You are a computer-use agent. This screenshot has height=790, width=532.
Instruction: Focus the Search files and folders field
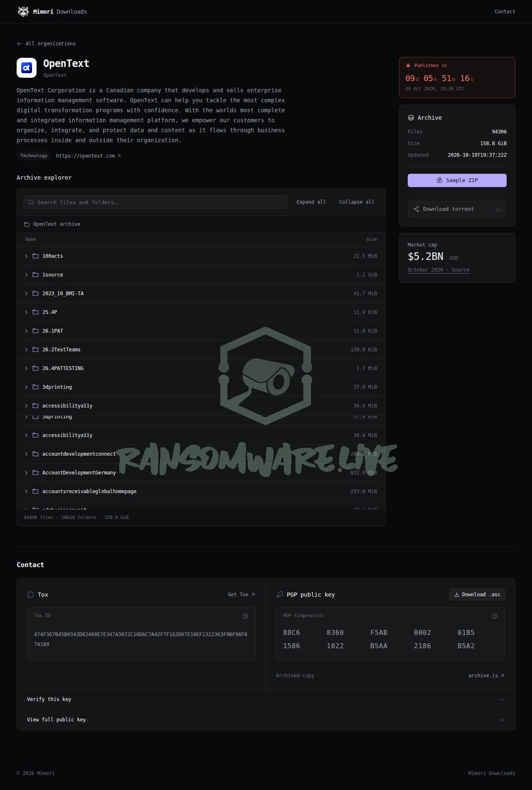click(155, 202)
